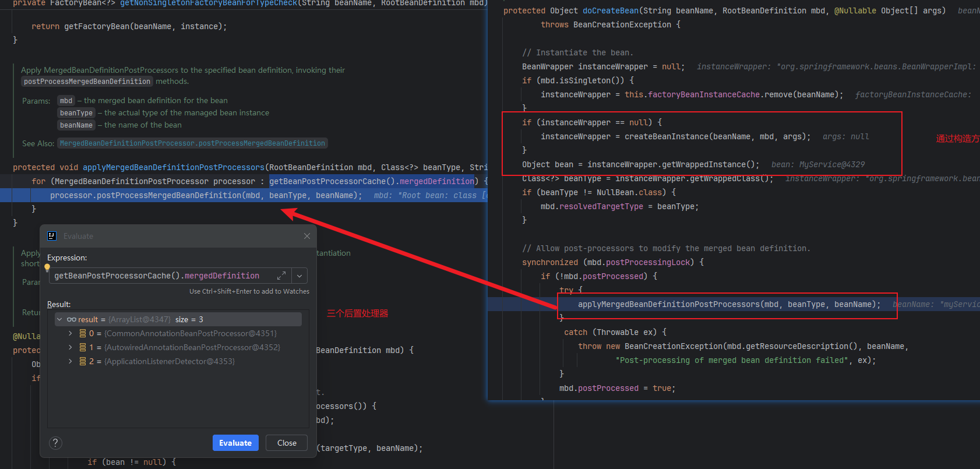Close the Evaluate dialog with X icon
The width and height of the screenshot is (980, 469).
click(x=307, y=236)
